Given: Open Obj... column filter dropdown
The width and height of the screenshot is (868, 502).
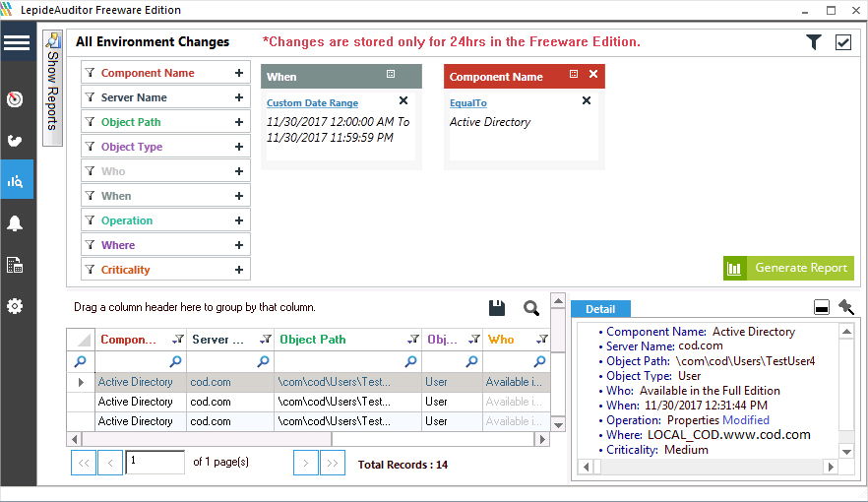Looking at the screenshot, I should (x=474, y=340).
